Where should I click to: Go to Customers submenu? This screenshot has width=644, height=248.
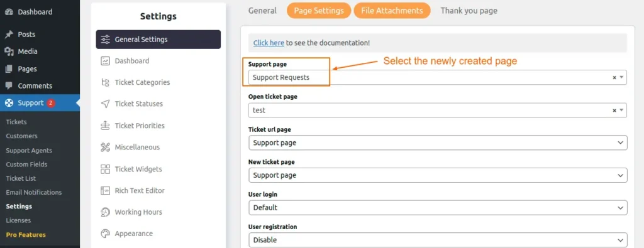21,136
